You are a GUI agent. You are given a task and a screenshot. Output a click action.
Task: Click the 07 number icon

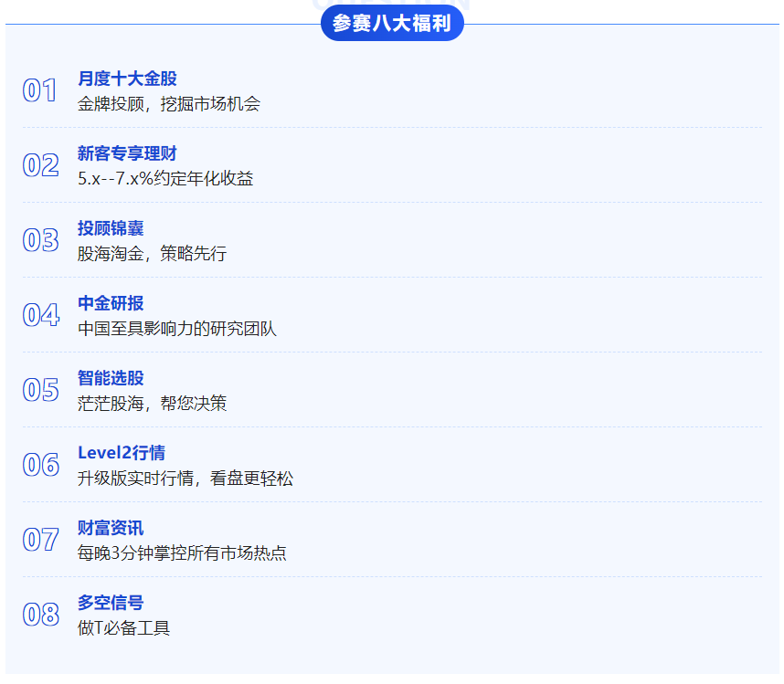(40, 540)
